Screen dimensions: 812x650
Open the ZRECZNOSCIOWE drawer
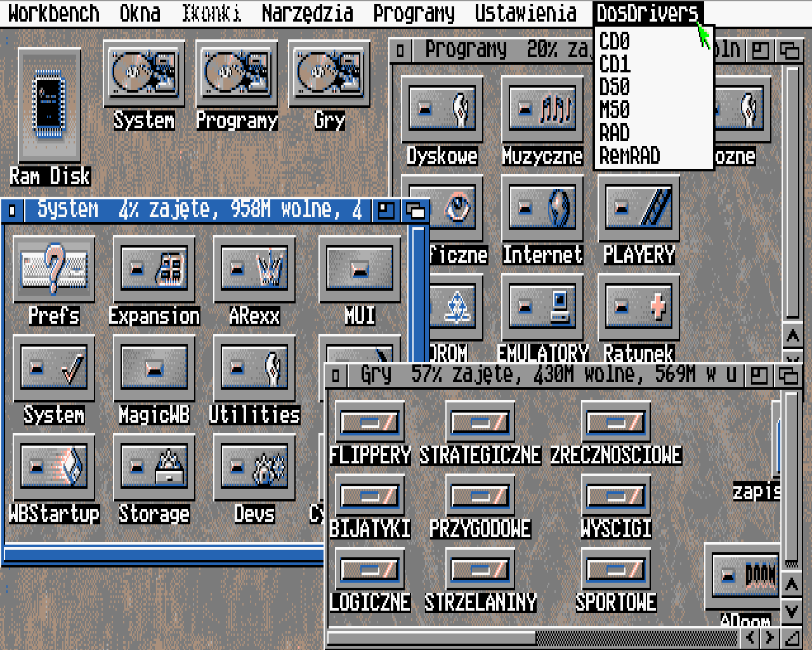(616, 421)
